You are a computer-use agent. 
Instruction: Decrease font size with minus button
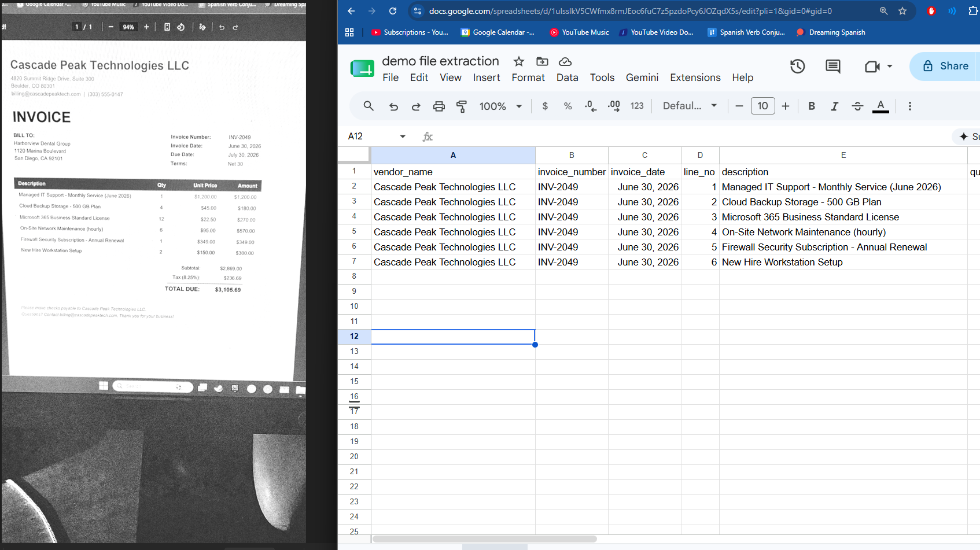coord(739,106)
